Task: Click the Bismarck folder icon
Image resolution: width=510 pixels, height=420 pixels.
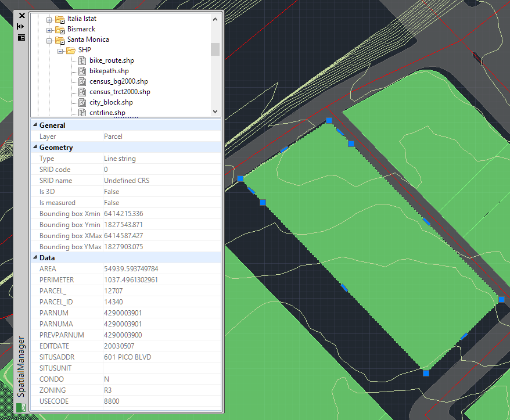Action: coord(59,29)
